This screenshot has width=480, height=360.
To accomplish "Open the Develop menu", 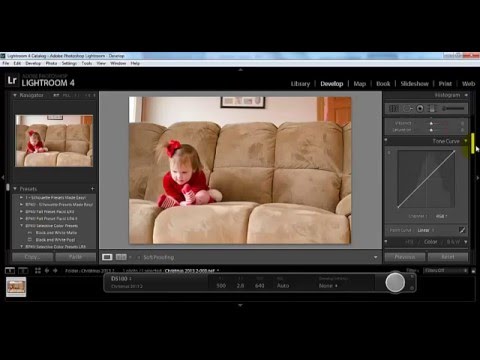I will pos(33,63).
